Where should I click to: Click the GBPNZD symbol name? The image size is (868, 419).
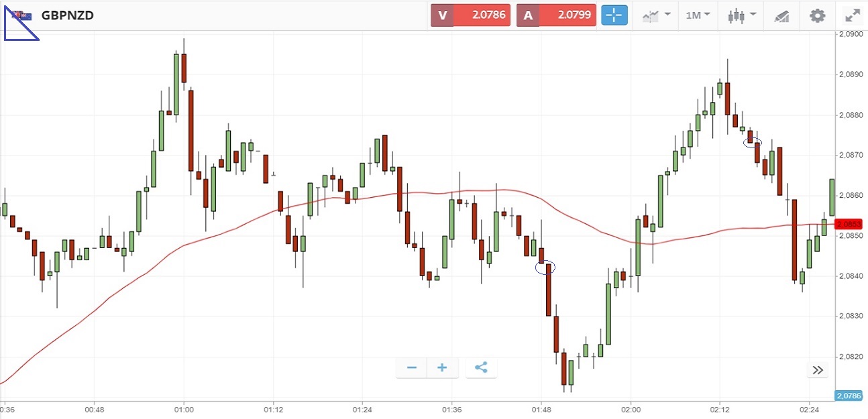pos(67,15)
